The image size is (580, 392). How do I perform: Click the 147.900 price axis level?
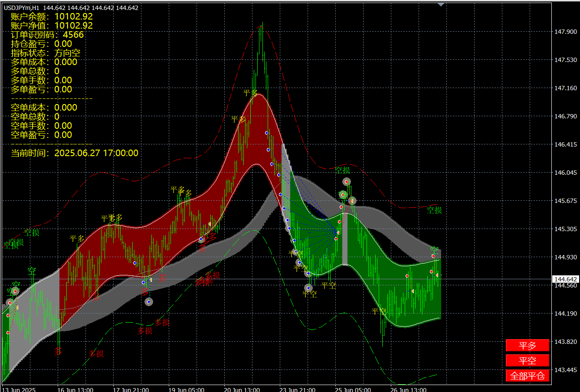[565, 32]
